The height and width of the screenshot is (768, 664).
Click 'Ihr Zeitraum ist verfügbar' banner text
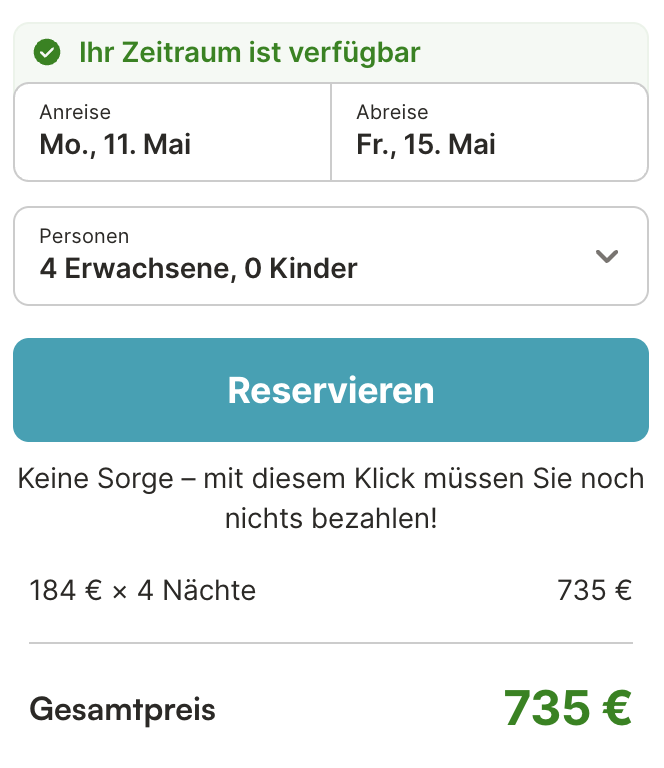[x=249, y=52]
